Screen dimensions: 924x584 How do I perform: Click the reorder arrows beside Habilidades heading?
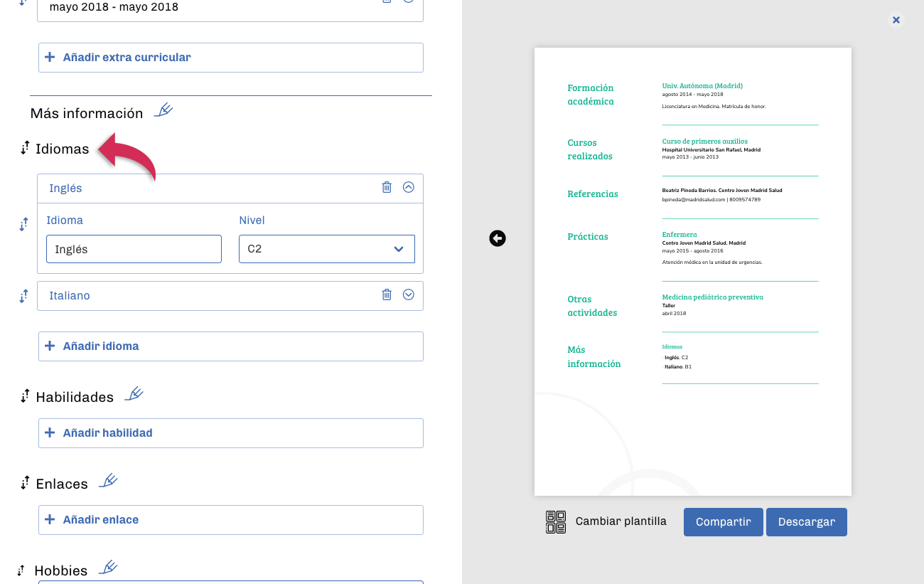pos(25,396)
